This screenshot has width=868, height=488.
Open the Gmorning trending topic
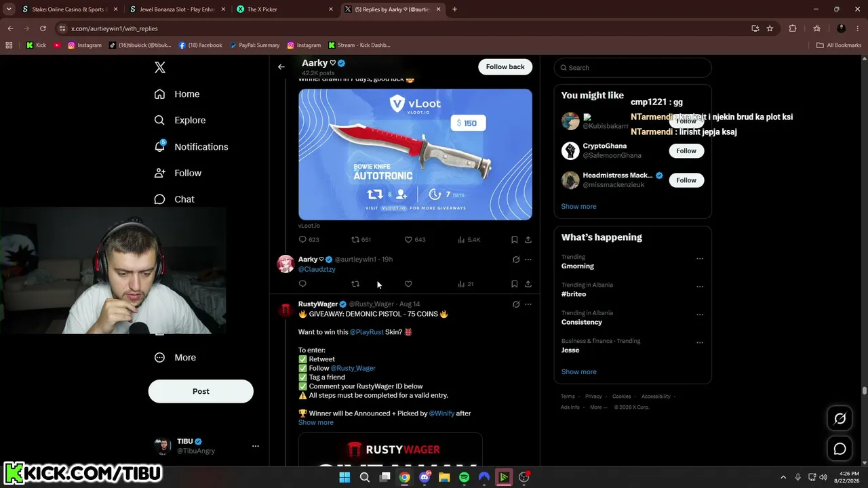(578, 266)
